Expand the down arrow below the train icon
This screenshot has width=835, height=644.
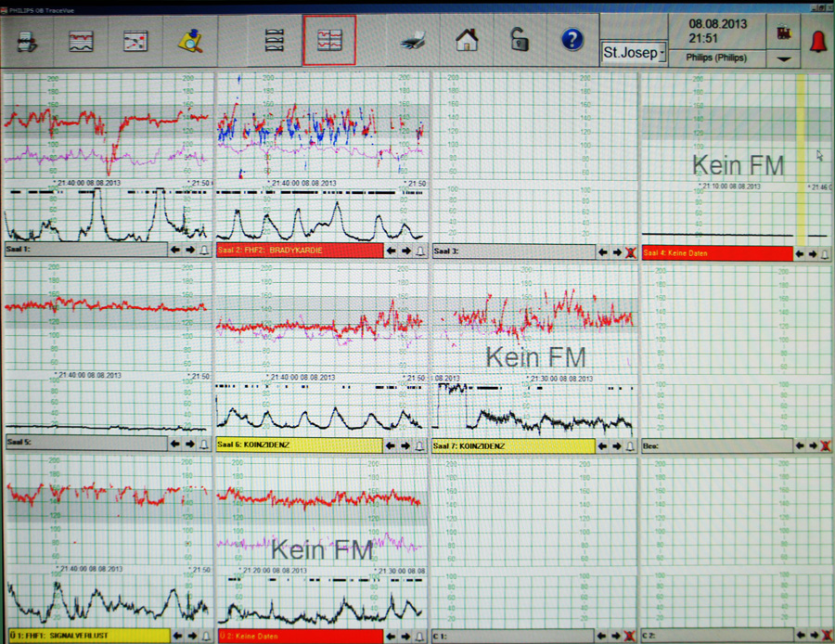tap(785, 58)
